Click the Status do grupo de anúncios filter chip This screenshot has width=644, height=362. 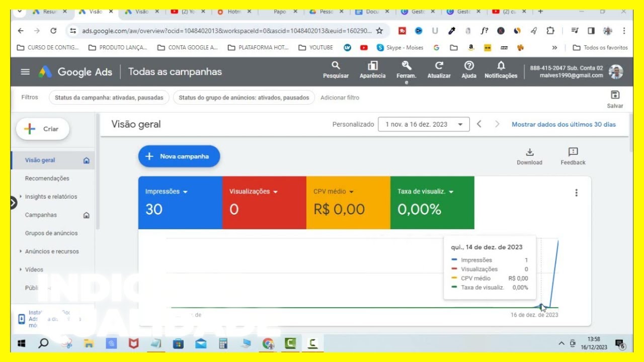[x=244, y=98]
